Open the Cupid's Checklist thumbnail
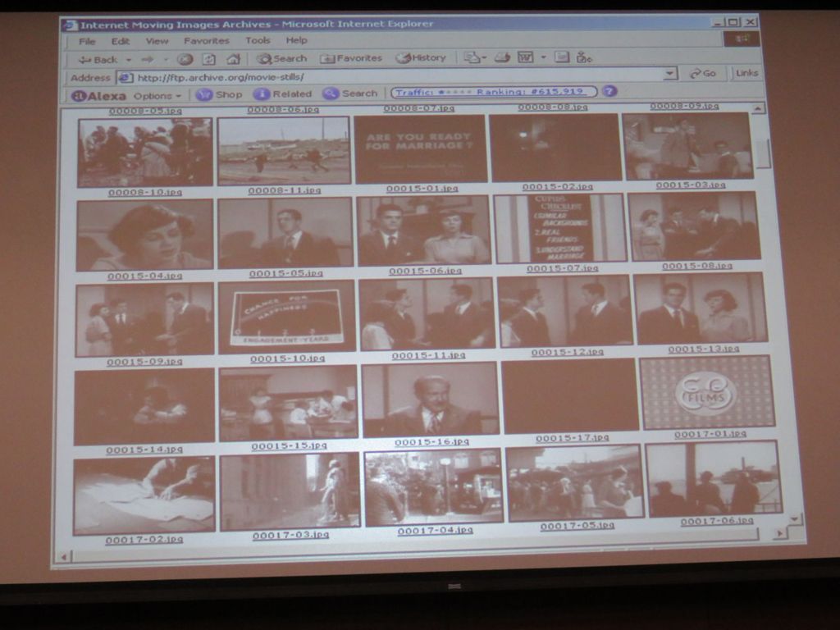The height and width of the screenshot is (630, 840). tap(559, 229)
